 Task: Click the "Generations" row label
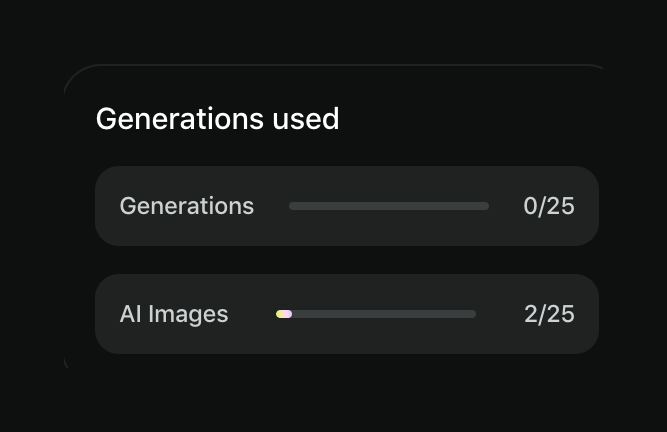(x=187, y=206)
